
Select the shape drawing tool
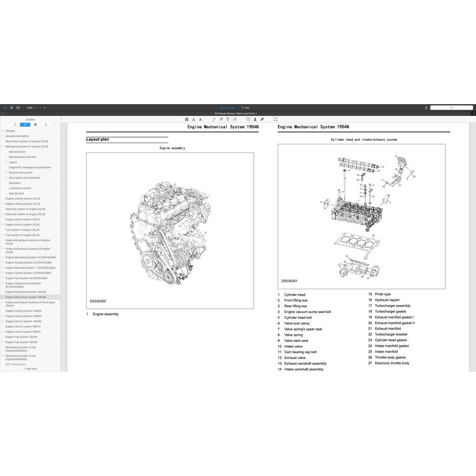coord(234,119)
